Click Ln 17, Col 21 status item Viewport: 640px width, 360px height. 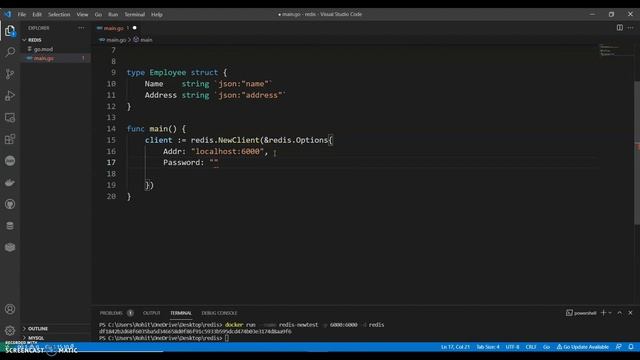tap(455, 347)
